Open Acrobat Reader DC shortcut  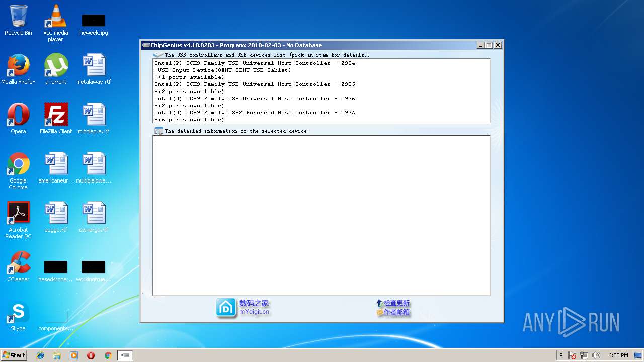tap(18, 220)
